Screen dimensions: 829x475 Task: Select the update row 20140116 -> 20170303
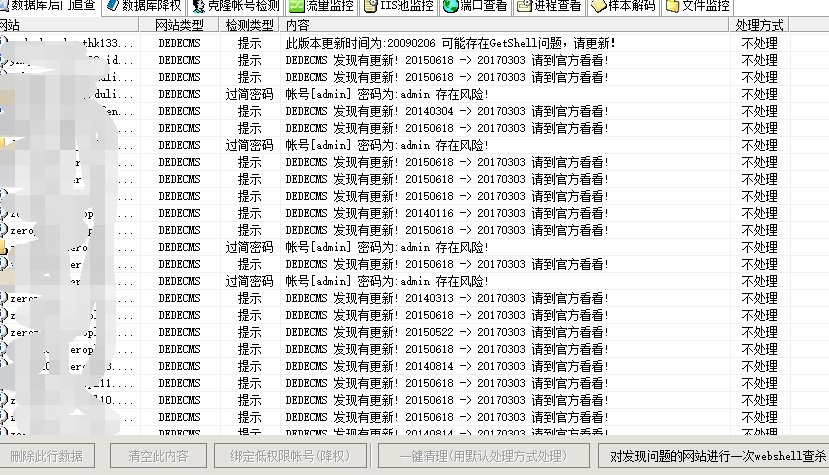[x=414, y=213]
